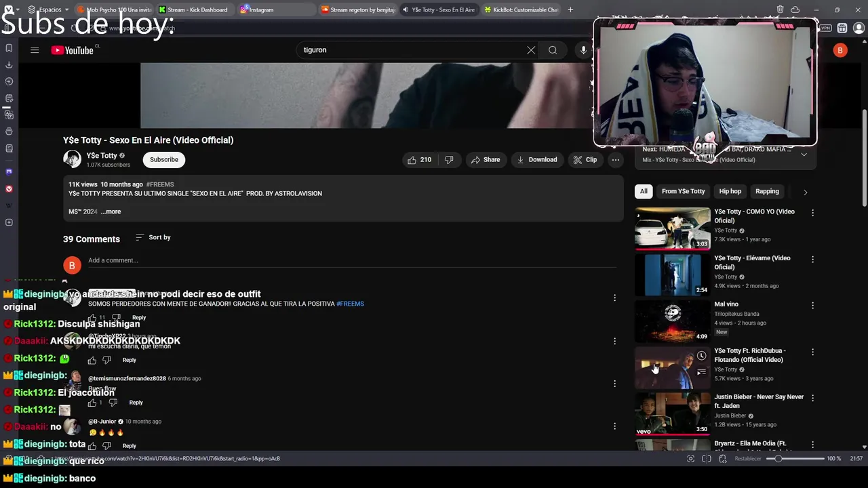Open the Reading List panel in the sidebar
Image resolution: width=868 pixels, height=488 pixels.
[9, 148]
